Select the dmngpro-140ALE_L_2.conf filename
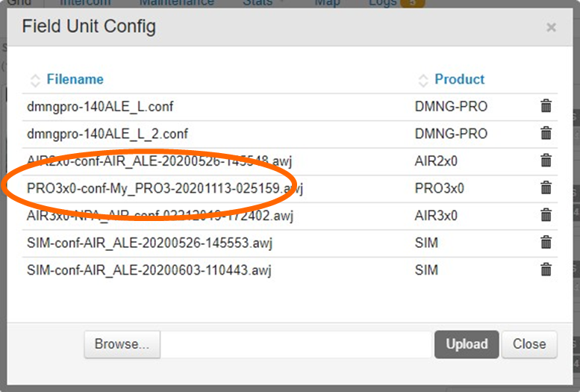The width and height of the screenshot is (580, 392). click(107, 134)
